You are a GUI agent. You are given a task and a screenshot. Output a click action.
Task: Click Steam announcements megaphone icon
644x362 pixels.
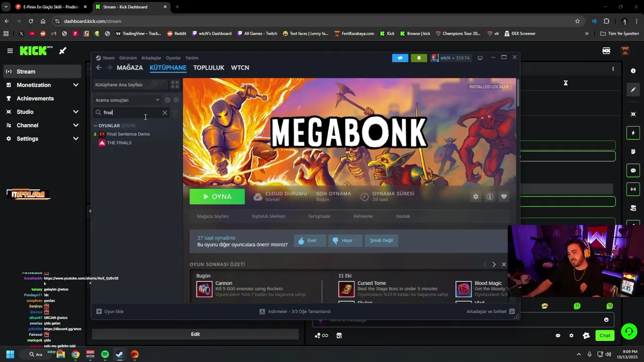400,58
